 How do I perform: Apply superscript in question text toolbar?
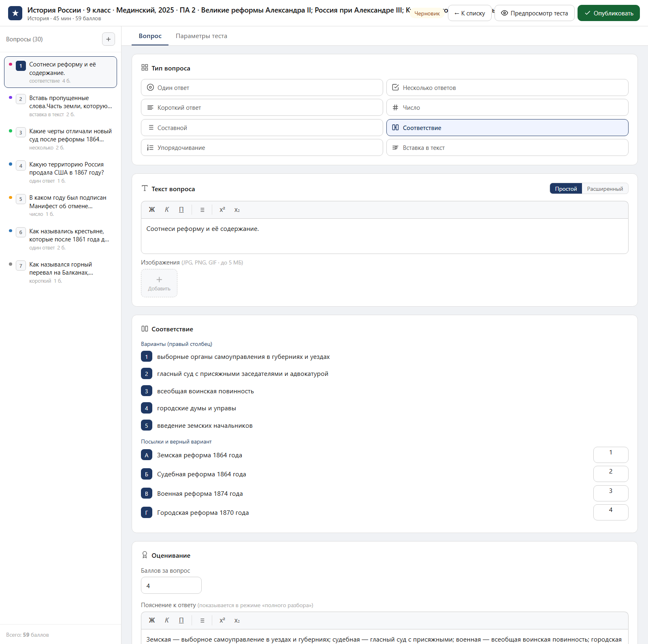point(222,210)
